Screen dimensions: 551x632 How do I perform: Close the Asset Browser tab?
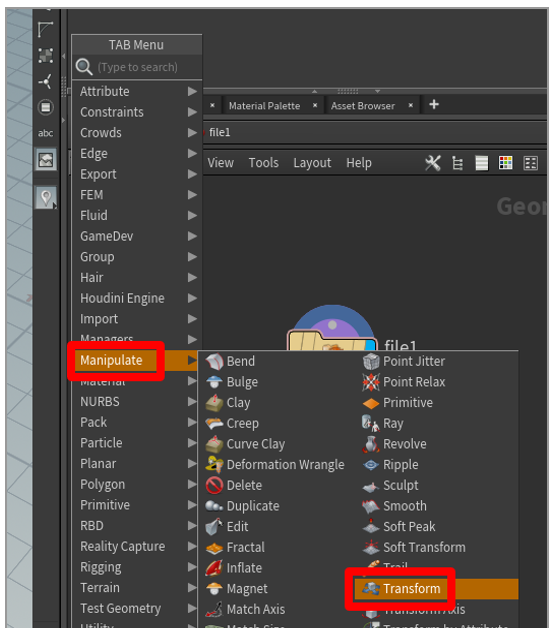click(411, 106)
